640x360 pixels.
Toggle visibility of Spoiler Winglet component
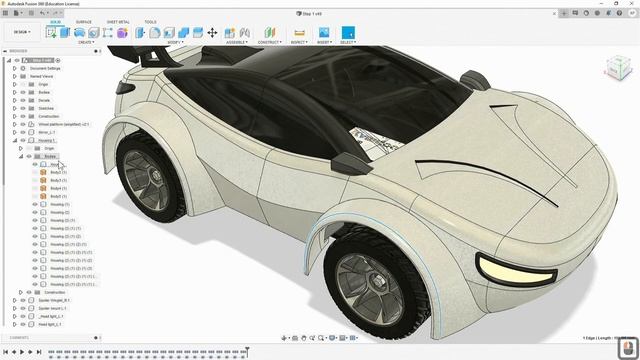(23, 300)
